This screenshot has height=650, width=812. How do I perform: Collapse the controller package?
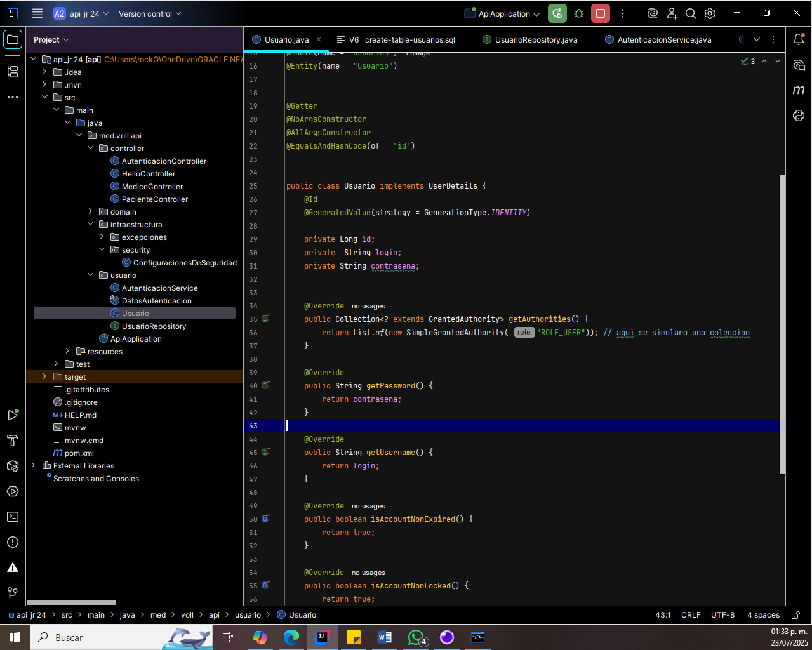coord(91,148)
